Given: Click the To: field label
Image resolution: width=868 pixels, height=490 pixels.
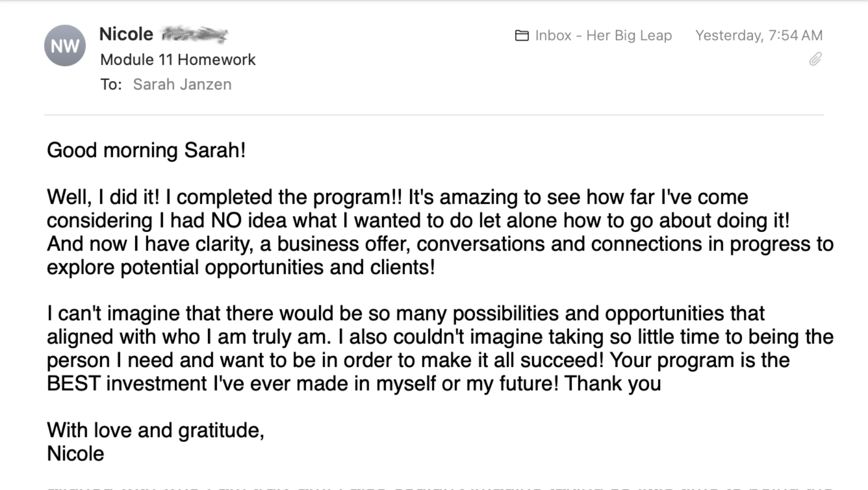Looking at the screenshot, I should 111,84.
